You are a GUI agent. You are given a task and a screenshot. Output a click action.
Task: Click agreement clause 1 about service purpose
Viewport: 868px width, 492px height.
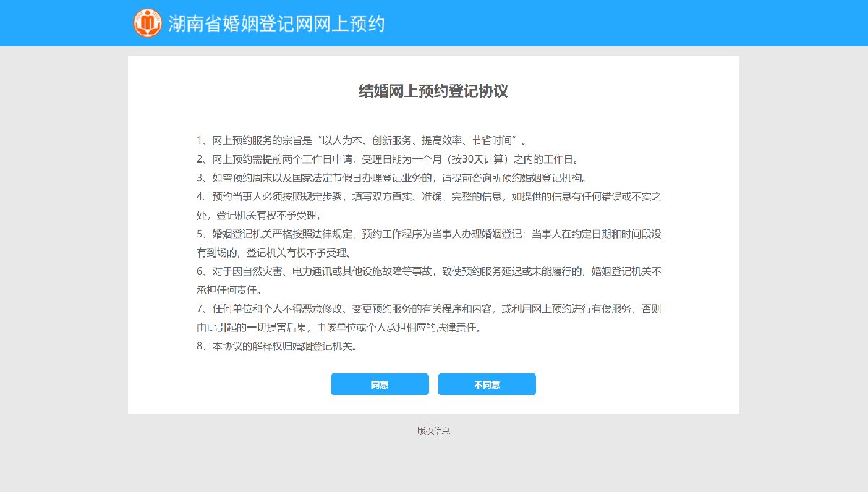tap(362, 140)
